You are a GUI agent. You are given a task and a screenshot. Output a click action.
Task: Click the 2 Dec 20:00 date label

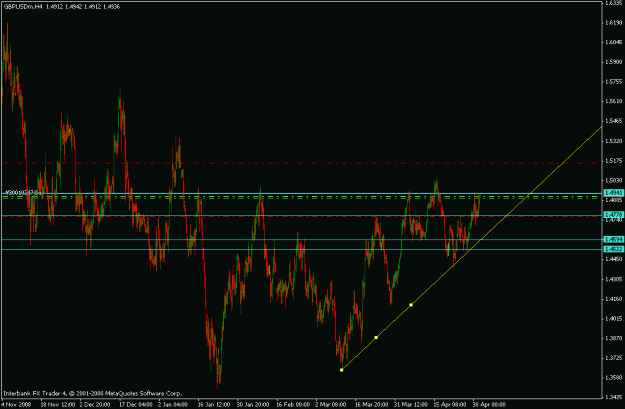94,405
